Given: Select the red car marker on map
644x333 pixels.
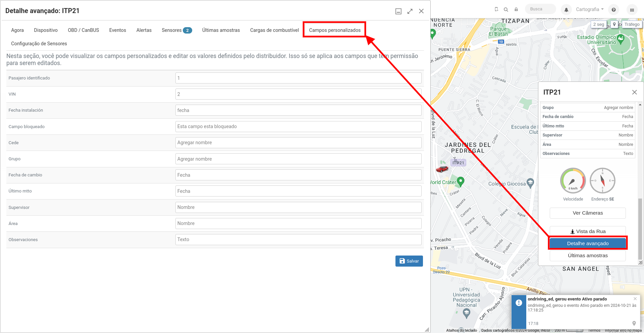Looking at the screenshot, I should pyautogui.click(x=442, y=169).
